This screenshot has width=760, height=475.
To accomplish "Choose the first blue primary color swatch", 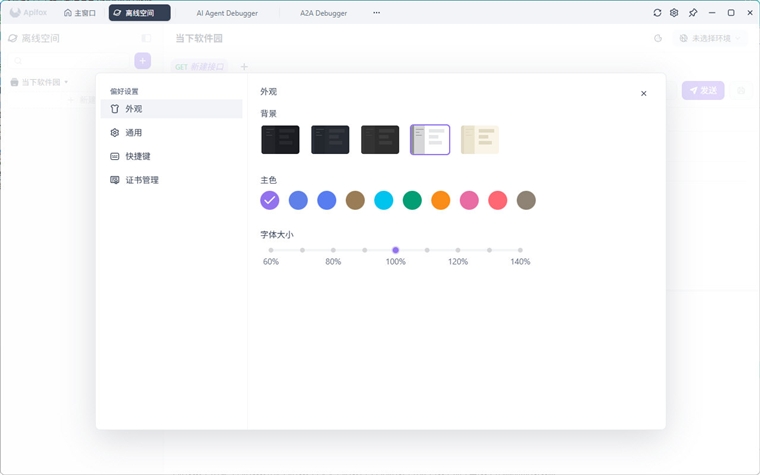I will coord(298,200).
